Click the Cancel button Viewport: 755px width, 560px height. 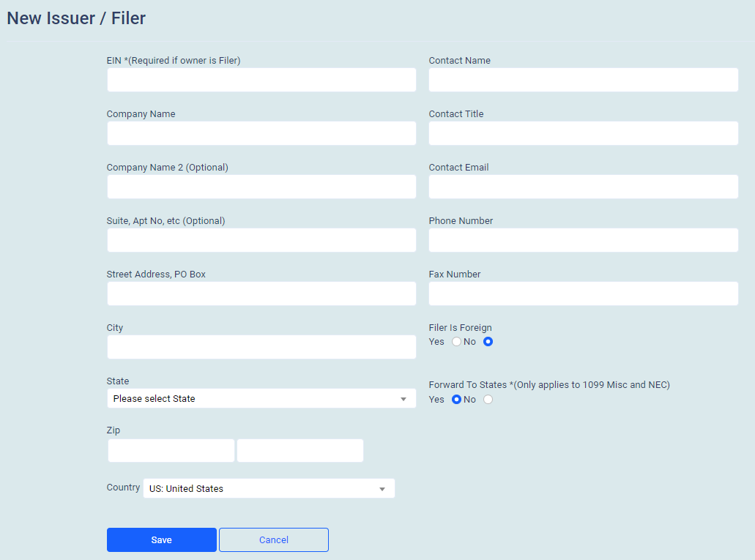click(x=274, y=540)
